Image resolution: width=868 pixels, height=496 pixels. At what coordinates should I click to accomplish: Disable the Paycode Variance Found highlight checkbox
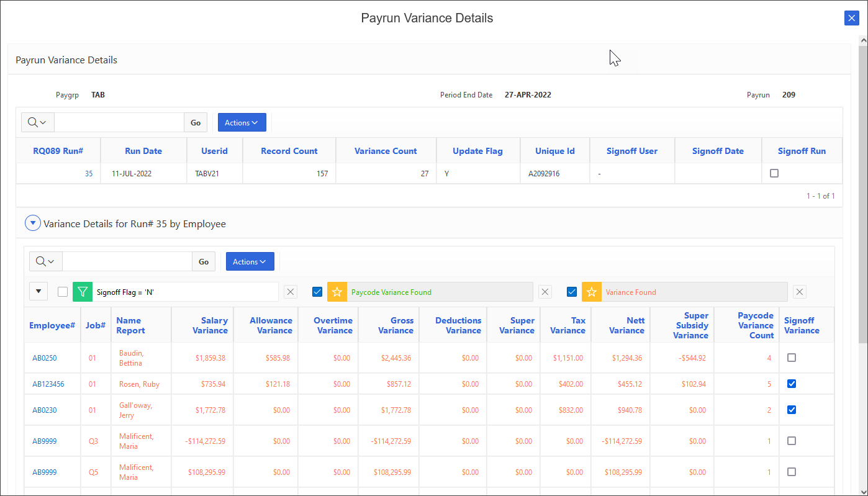pos(317,291)
